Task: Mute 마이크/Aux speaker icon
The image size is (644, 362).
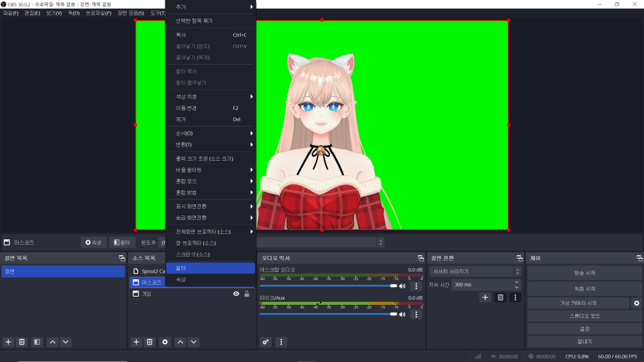Action: click(x=403, y=315)
